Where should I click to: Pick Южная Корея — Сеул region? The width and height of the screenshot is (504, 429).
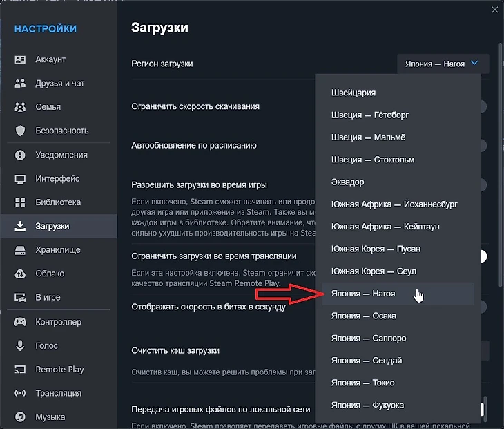(398, 271)
